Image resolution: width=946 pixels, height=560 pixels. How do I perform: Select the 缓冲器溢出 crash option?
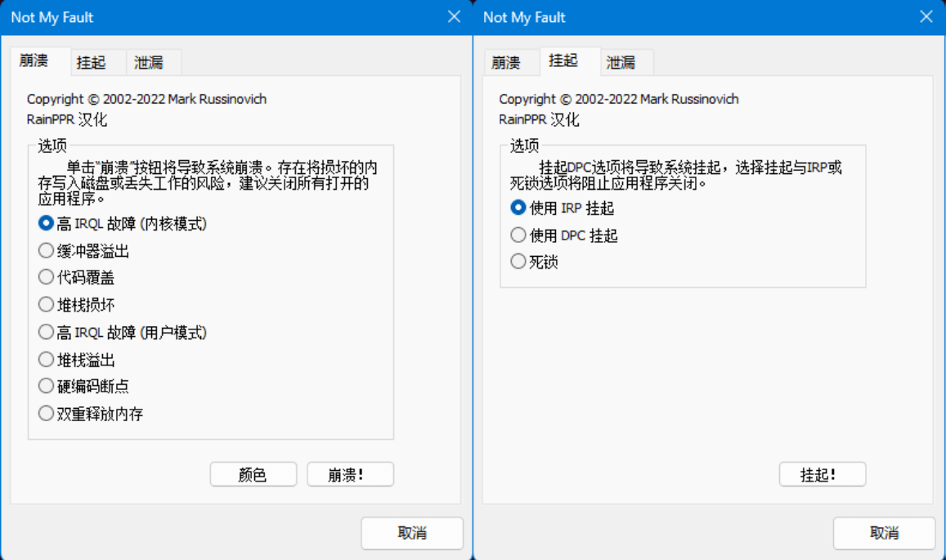(x=47, y=249)
